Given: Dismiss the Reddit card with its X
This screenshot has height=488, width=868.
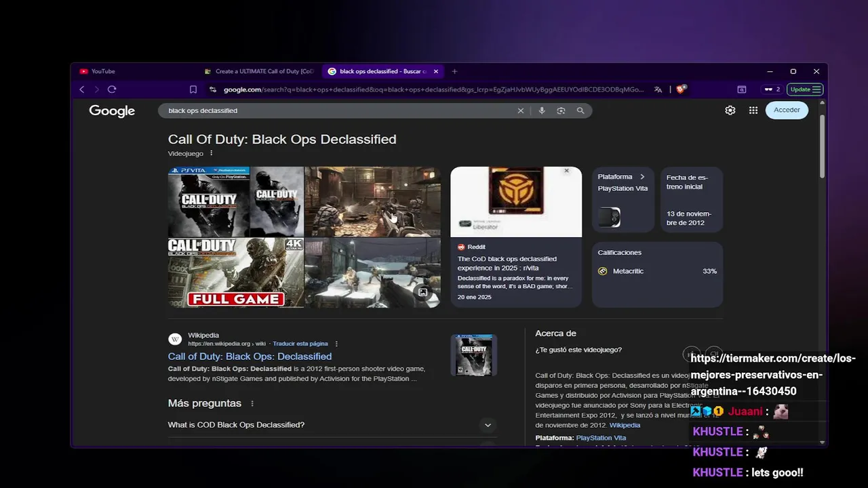Looking at the screenshot, I should [567, 171].
